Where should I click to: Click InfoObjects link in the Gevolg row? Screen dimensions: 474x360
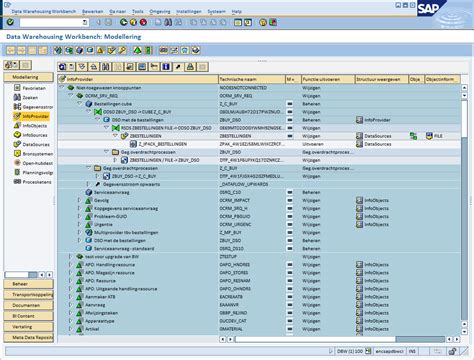[376, 200]
